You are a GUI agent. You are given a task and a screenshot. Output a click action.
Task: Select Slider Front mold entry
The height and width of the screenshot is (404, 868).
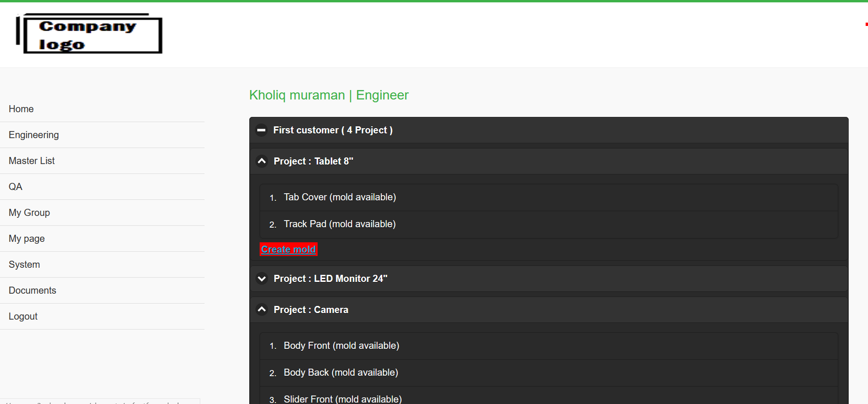(x=343, y=399)
